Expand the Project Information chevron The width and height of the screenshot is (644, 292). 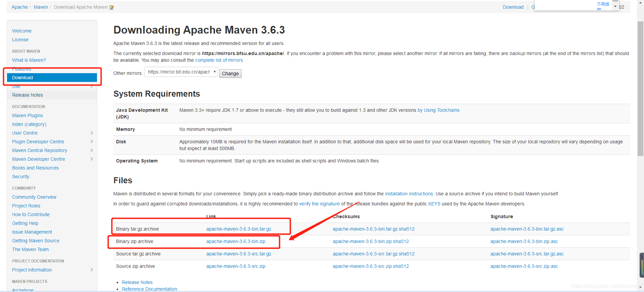(x=92, y=270)
